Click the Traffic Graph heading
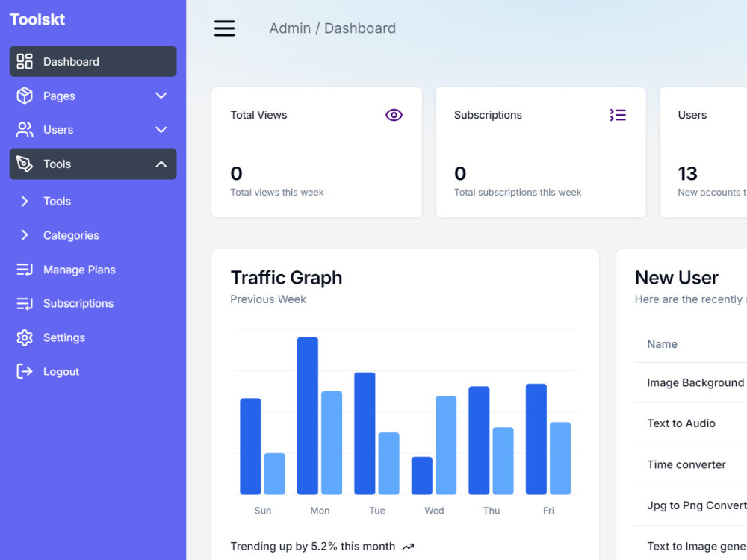The image size is (747, 560). click(x=286, y=278)
